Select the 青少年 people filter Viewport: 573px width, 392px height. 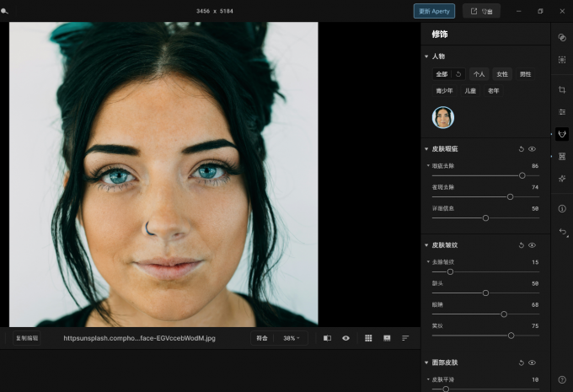coord(444,91)
